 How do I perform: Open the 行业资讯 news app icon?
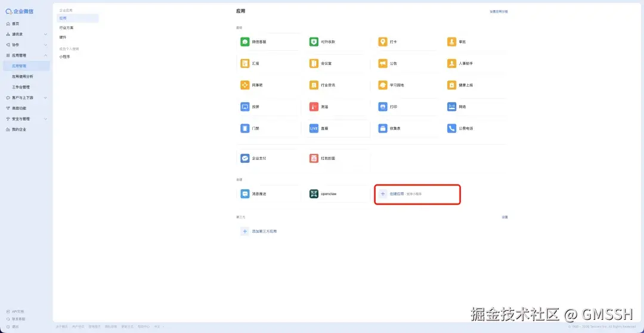(314, 85)
